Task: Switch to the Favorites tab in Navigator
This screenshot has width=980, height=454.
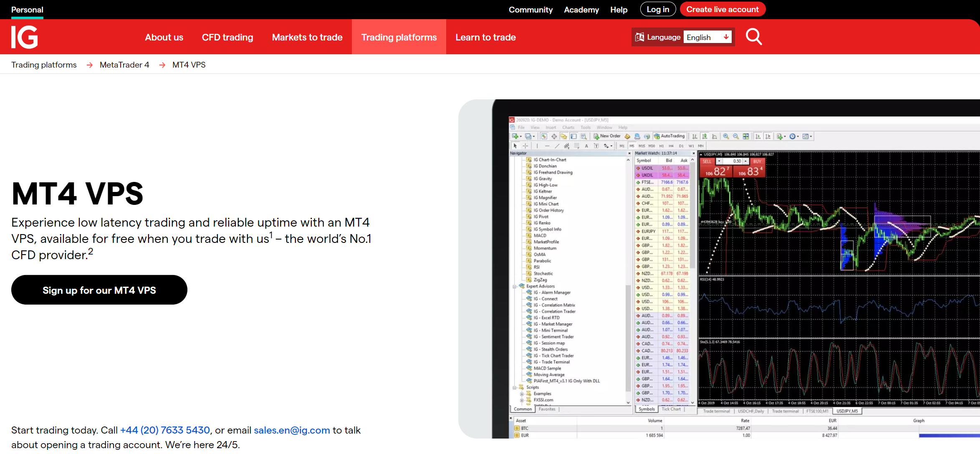Action: [547, 409]
